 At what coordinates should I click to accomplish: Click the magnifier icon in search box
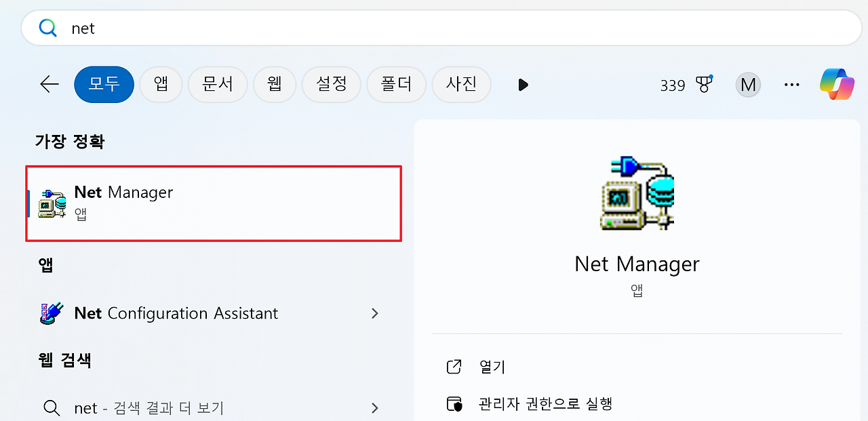click(47, 28)
